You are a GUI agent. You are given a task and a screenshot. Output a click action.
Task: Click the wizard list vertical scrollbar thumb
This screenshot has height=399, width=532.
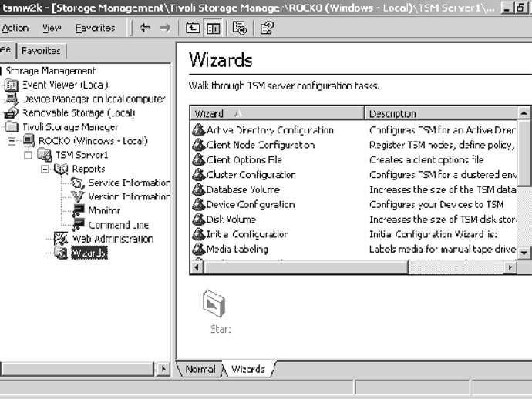[x=524, y=153]
